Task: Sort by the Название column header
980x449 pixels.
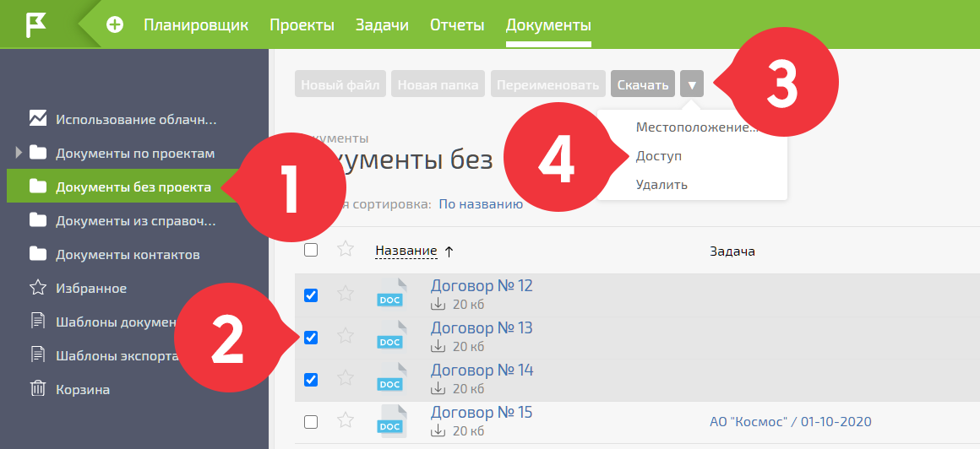Action: (406, 251)
